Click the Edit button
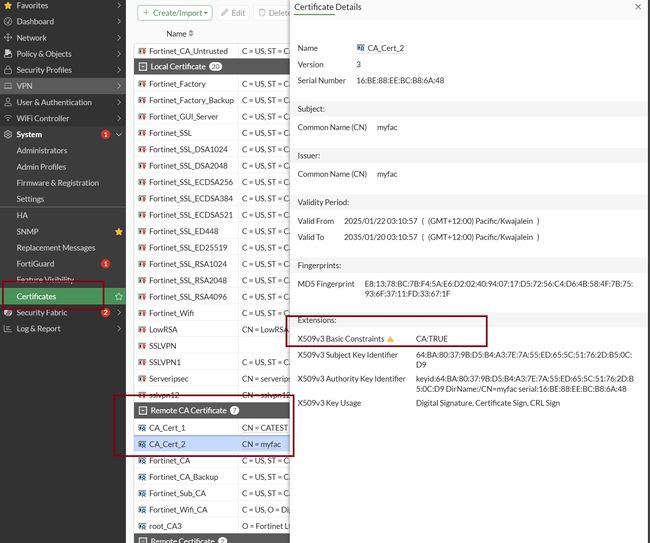The image size is (650, 543). pyautogui.click(x=233, y=13)
